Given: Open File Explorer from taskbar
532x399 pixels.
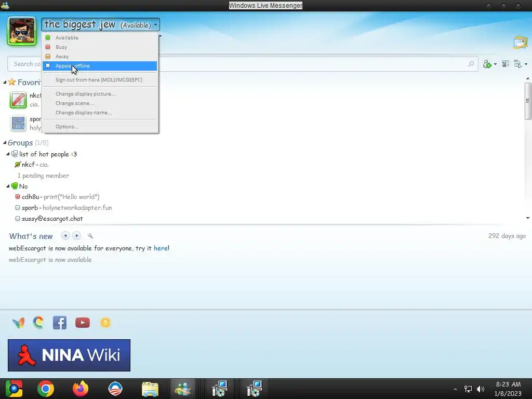Looking at the screenshot, I should (150, 389).
